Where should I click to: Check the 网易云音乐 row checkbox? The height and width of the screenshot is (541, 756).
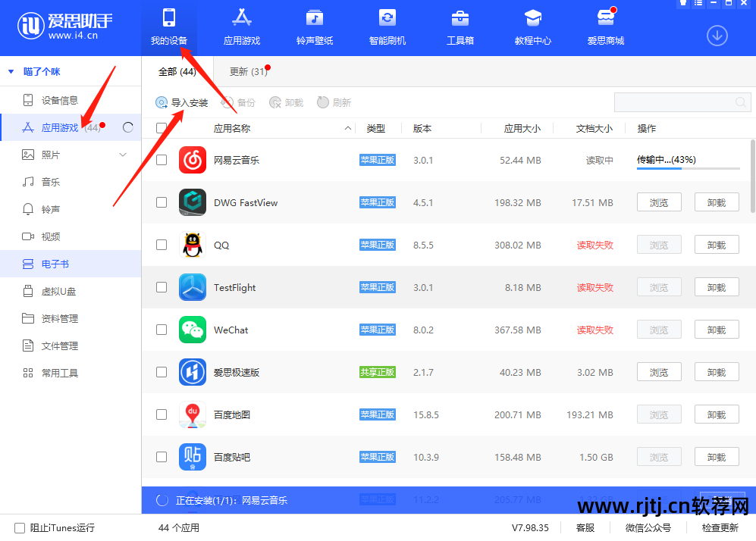162,160
